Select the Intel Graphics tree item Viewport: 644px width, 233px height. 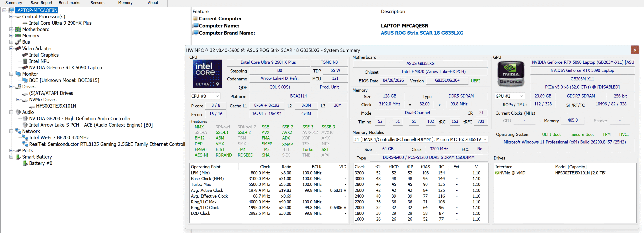click(44, 55)
